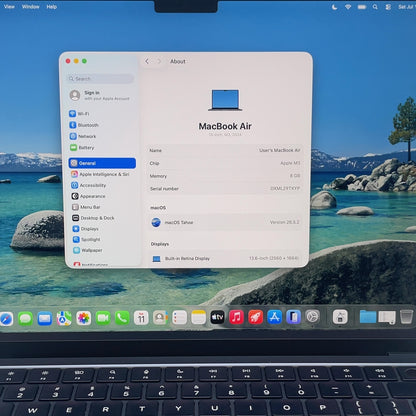Click the red rocket app icon in the Dock
The image size is (416, 416).
click(x=255, y=317)
